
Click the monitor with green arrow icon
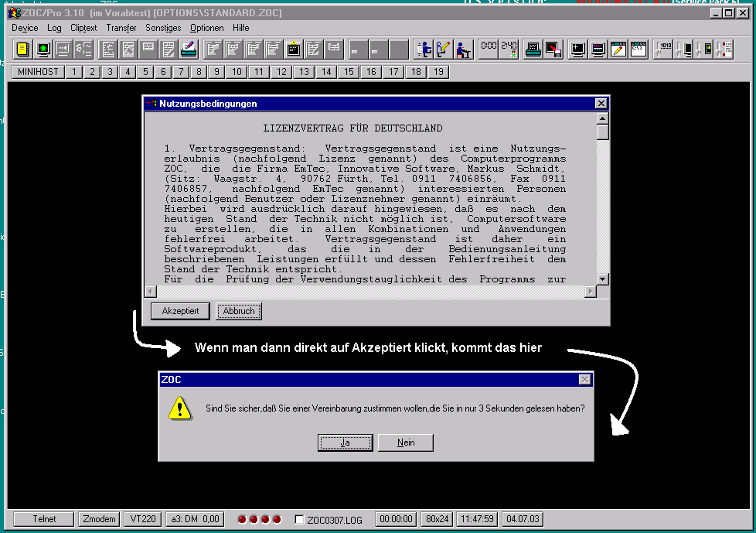click(43, 50)
